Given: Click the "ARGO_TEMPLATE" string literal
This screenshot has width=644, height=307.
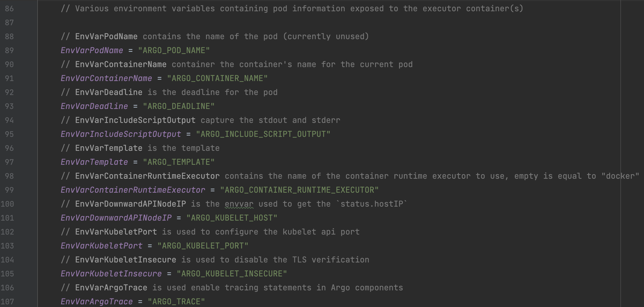Looking at the screenshot, I should pyautogui.click(x=179, y=162).
